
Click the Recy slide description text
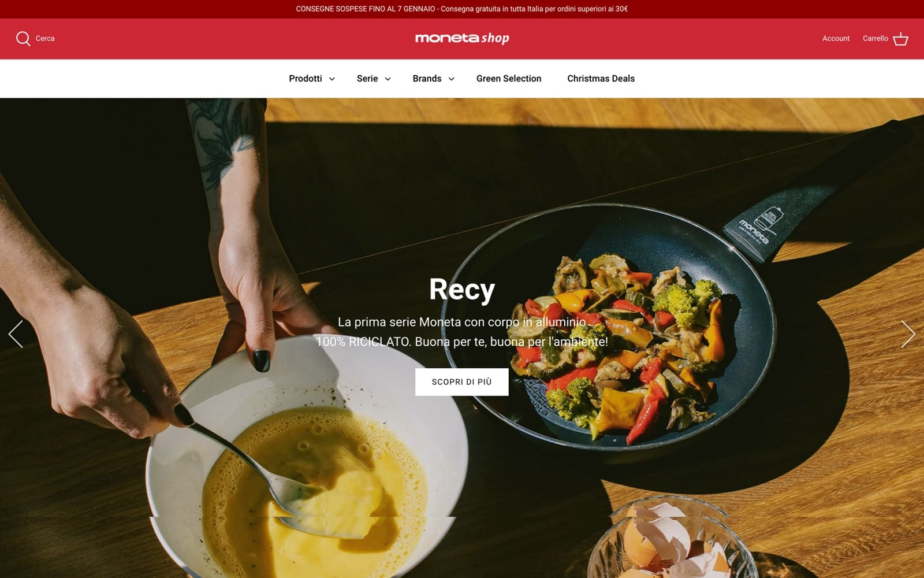pos(462,332)
